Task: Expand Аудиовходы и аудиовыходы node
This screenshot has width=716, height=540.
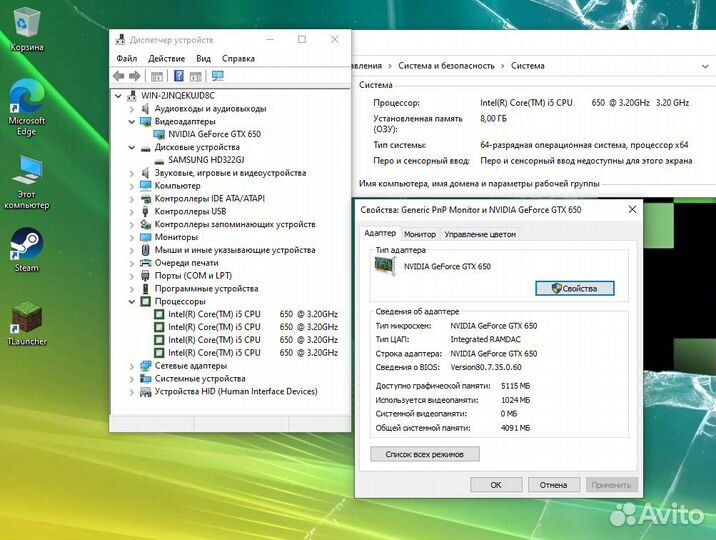Action: (132, 109)
